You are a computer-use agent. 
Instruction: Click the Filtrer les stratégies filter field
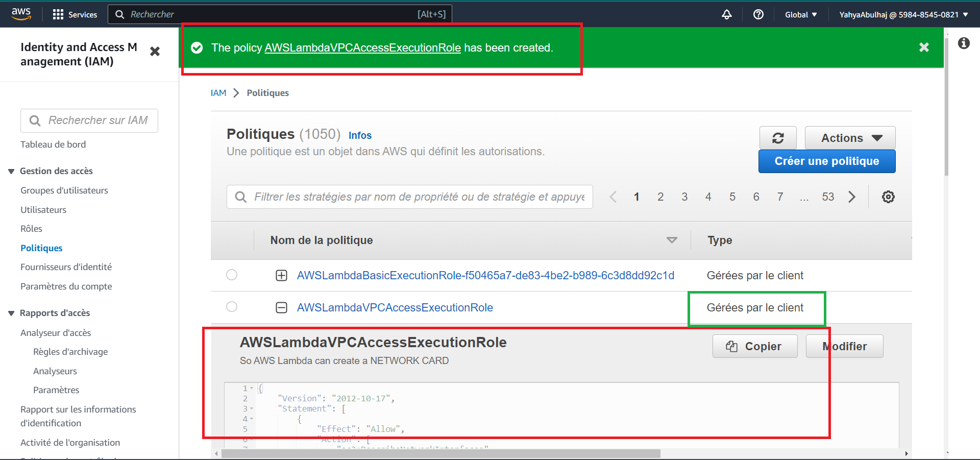[x=410, y=197]
